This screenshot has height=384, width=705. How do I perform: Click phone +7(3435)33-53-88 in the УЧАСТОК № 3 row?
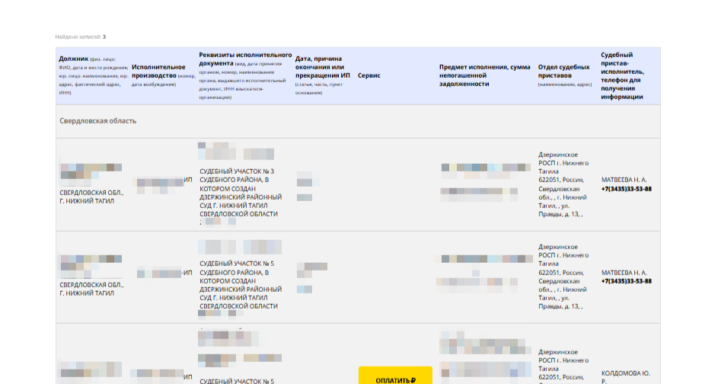(x=626, y=189)
